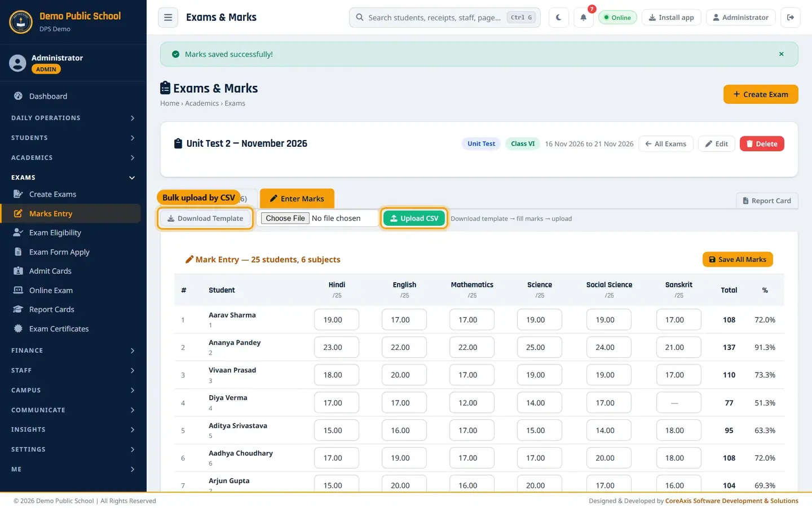
Task: Dismiss the success alert
Action: [782, 54]
